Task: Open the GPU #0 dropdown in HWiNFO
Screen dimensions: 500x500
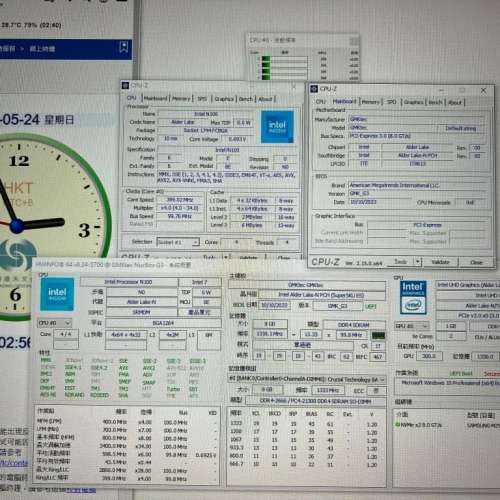Action: pyautogui.click(x=412, y=326)
